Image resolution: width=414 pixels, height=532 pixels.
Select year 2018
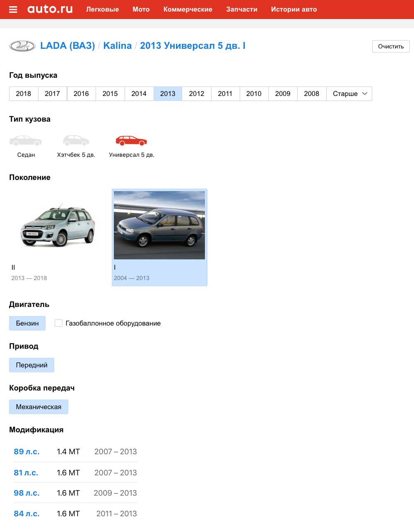pos(24,93)
